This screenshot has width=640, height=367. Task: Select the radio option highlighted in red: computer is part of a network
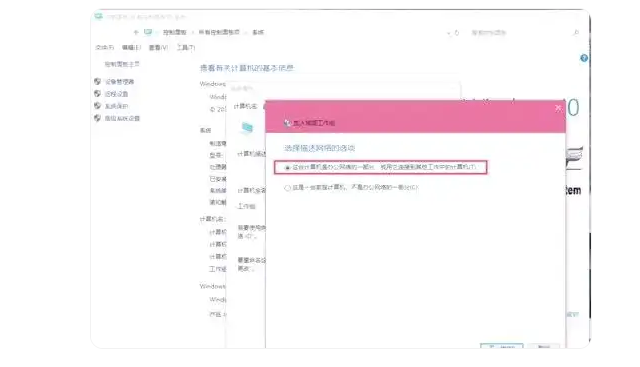pos(287,167)
